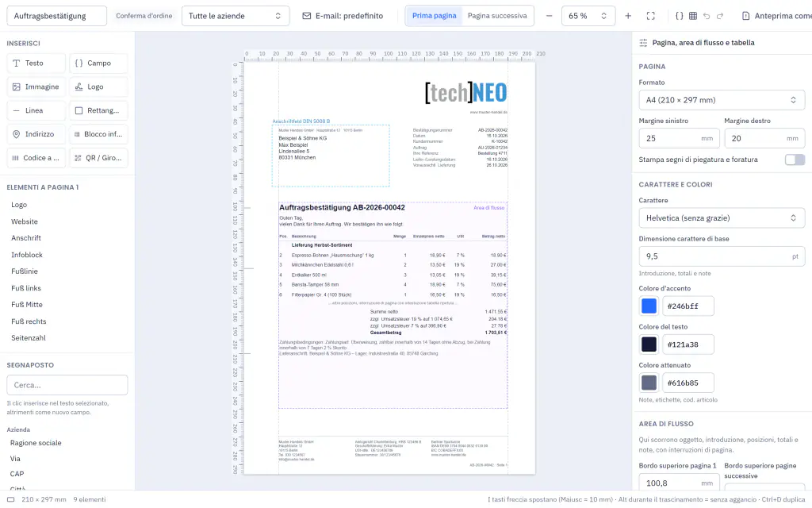Click the techNEO logo on the page

466,93
